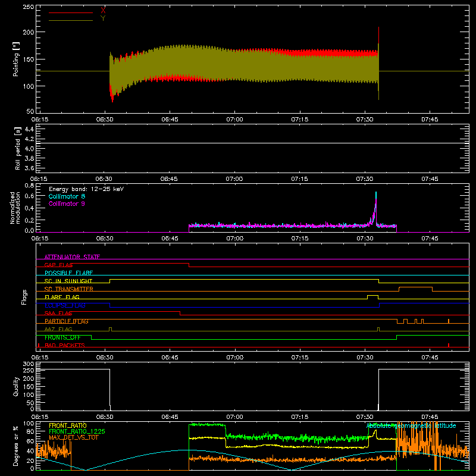Click the 200 tick on Pointing axis
Image resolution: width=476 pixels, height=476 pixels.
point(29,32)
